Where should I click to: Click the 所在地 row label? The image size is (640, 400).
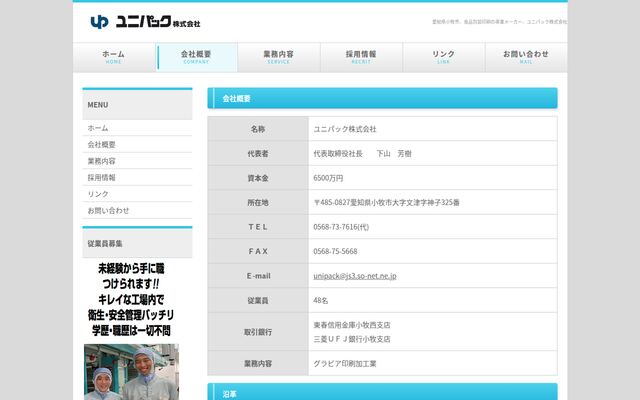click(258, 202)
